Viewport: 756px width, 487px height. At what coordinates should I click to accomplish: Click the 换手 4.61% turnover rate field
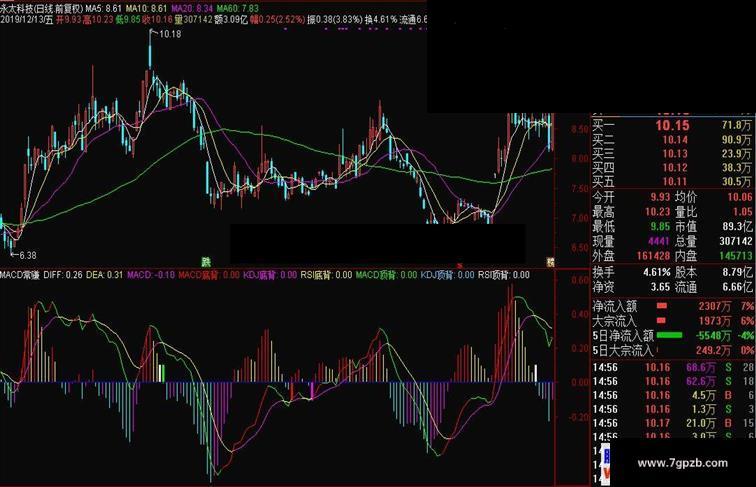pyautogui.click(x=631, y=272)
